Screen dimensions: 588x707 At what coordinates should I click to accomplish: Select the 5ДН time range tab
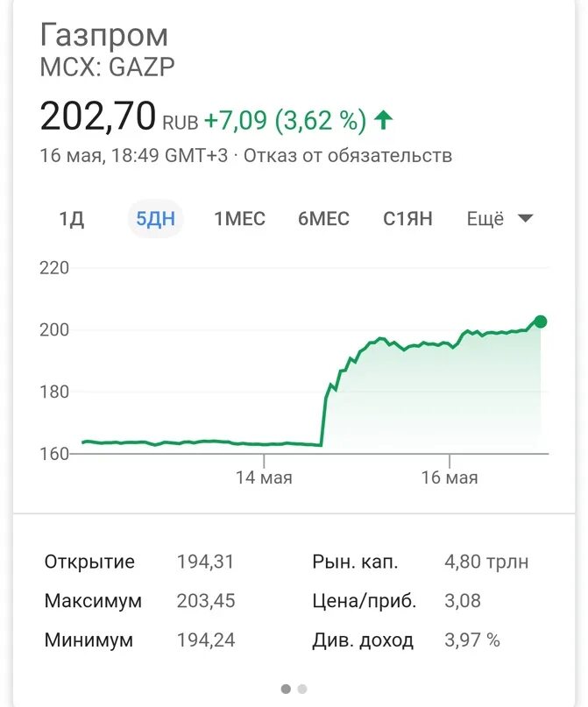156,219
